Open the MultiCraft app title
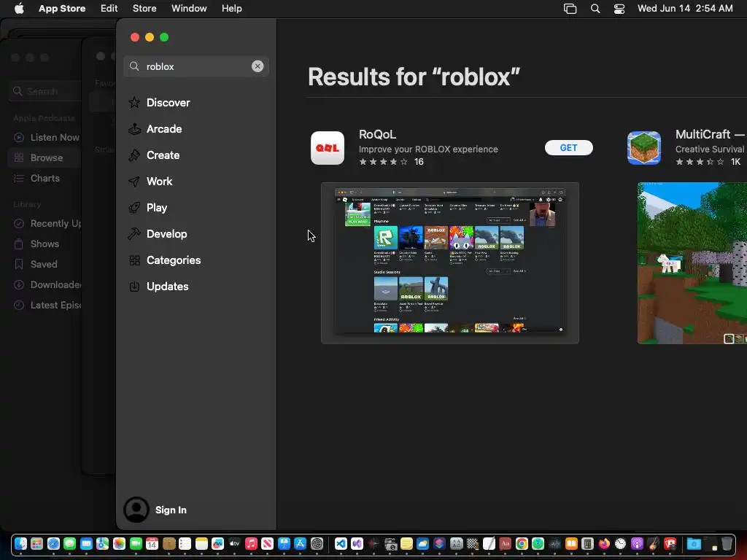Screen dimensions: 747x560 point(710,134)
